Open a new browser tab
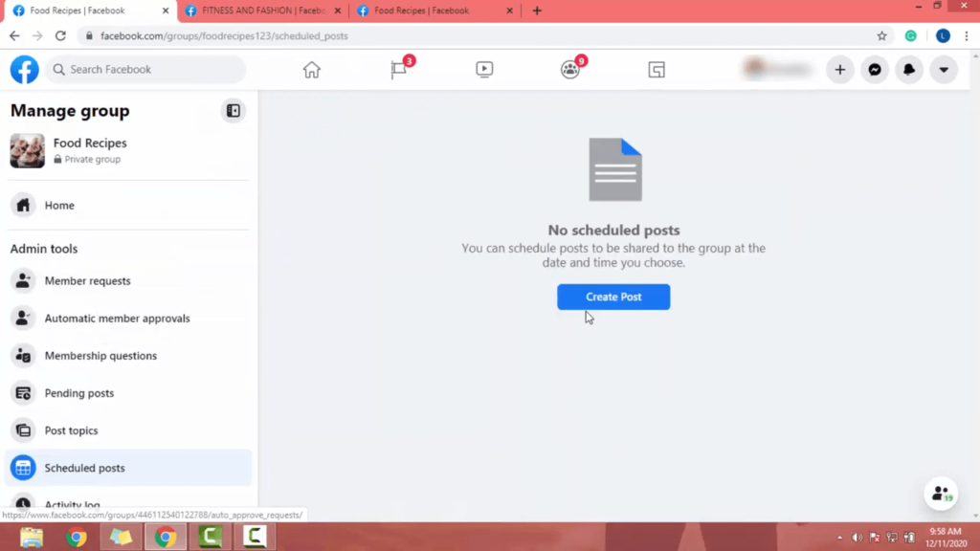The width and height of the screenshot is (980, 551). coord(537,11)
